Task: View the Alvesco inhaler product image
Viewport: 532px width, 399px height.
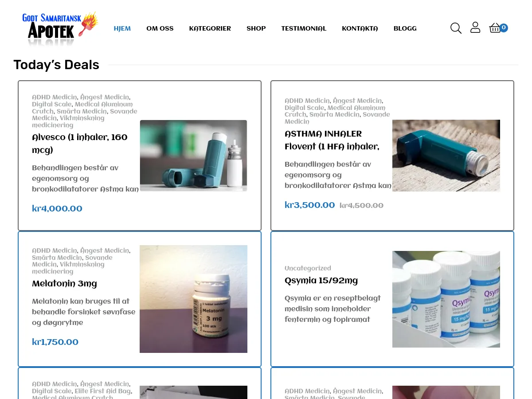Action: 194,156
